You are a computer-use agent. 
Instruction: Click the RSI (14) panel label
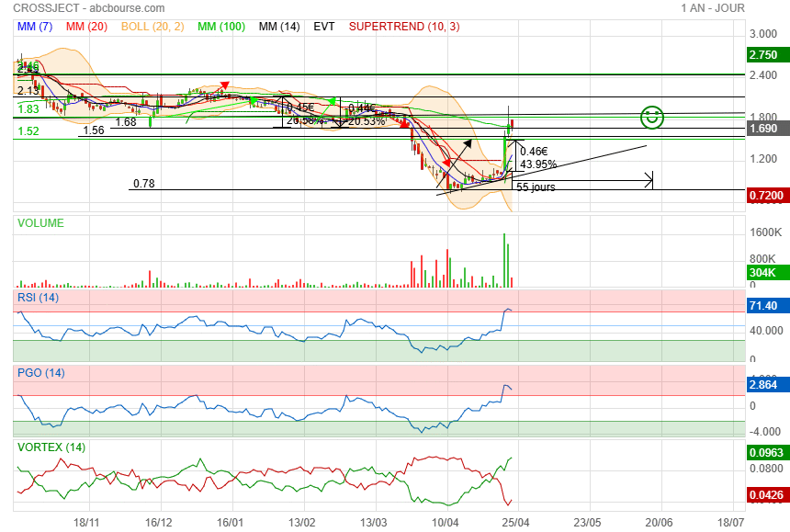[39, 298]
